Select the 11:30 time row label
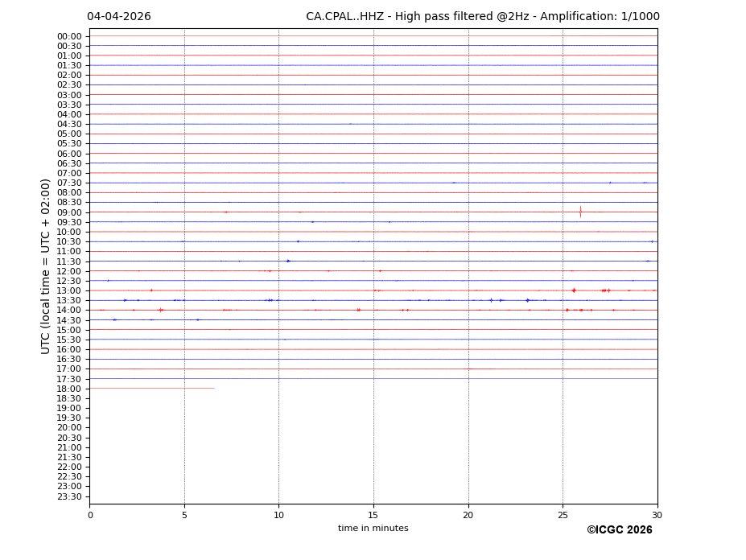The image size is (746, 560). pyautogui.click(x=69, y=261)
